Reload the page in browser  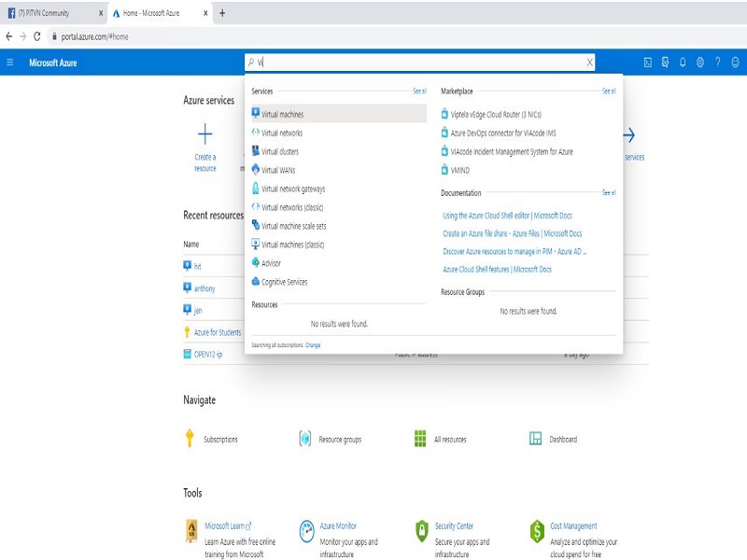37,36
